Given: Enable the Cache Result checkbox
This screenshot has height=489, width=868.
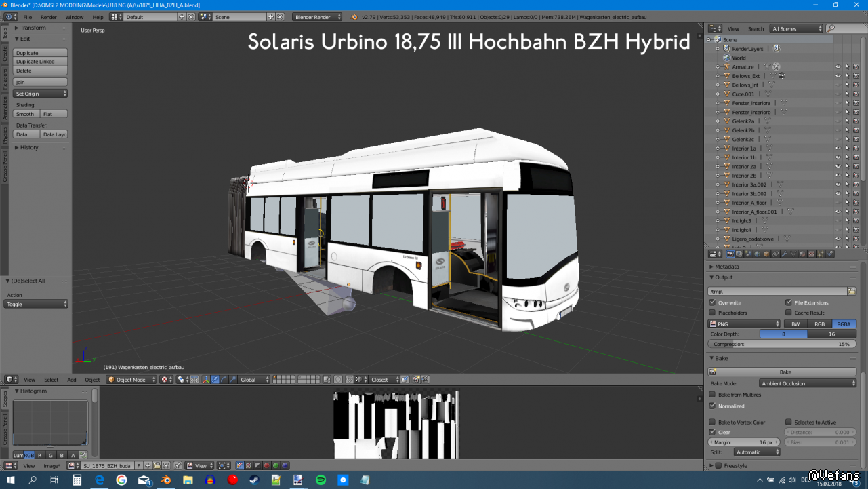Looking at the screenshot, I should coord(789,313).
